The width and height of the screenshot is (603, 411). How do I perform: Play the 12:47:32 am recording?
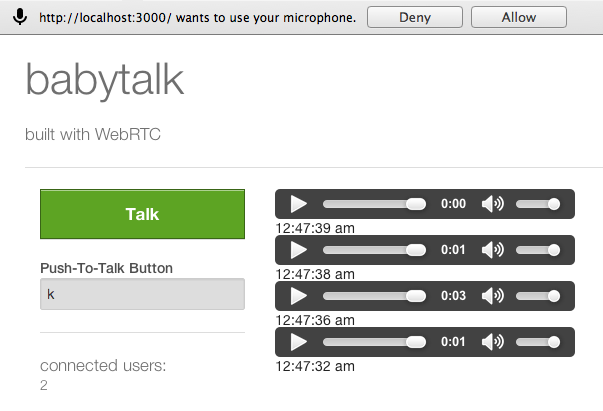pyautogui.click(x=298, y=342)
